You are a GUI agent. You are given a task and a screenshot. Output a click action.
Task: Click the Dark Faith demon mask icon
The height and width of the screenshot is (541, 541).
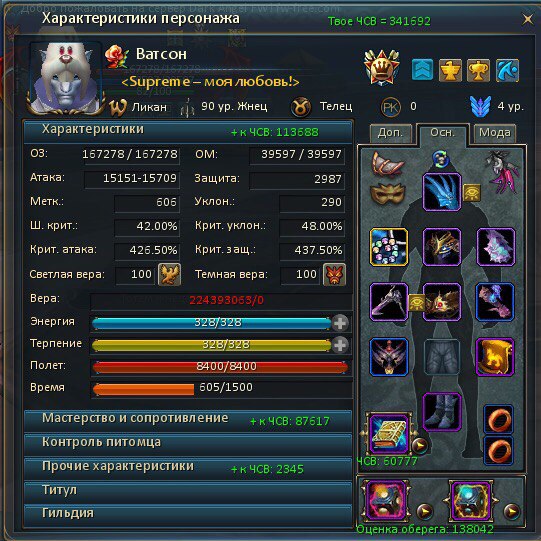[334, 274]
